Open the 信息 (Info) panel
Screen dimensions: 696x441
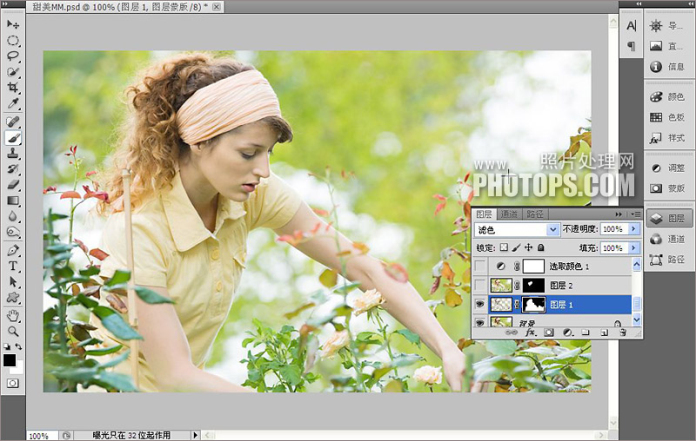667,67
